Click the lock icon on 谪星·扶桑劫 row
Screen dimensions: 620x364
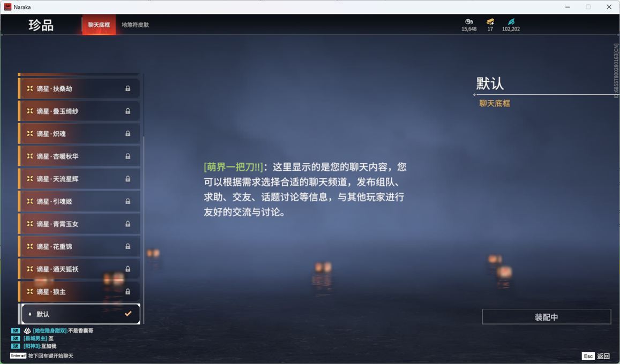click(x=128, y=88)
